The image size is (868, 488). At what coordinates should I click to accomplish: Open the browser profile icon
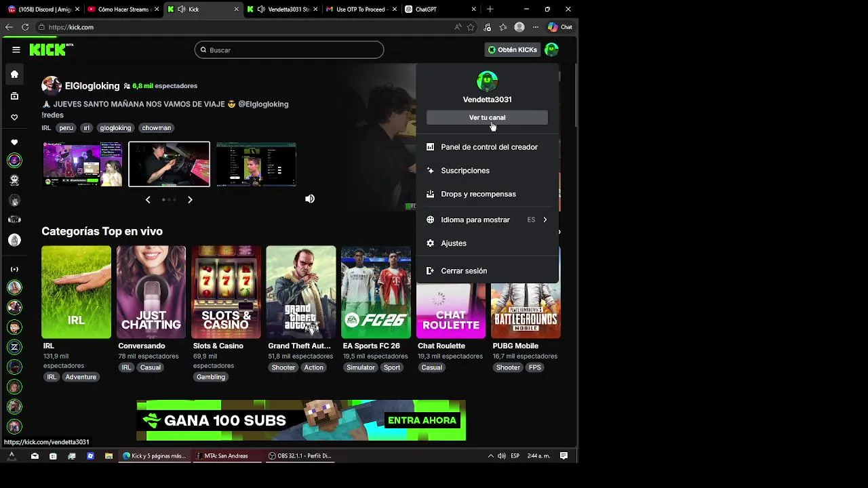[519, 27]
